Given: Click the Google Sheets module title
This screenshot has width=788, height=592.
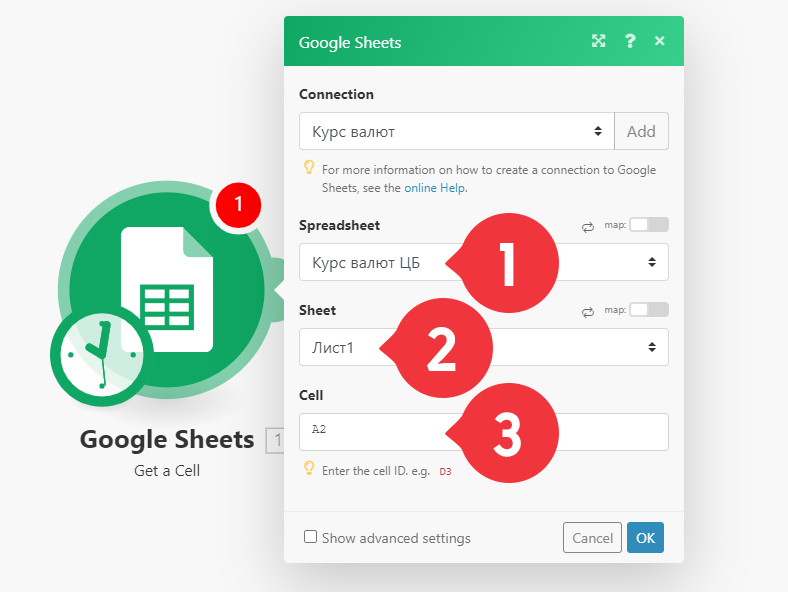Looking at the screenshot, I should pos(167,440).
